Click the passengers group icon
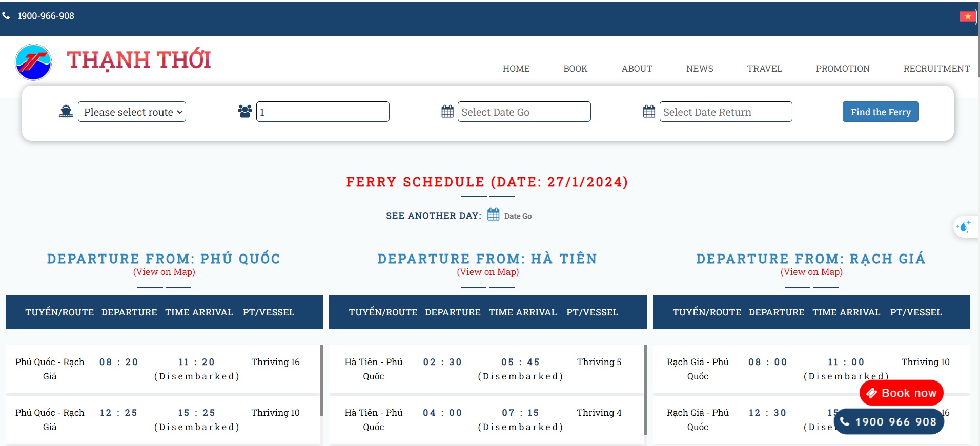Image resolution: width=980 pixels, height=446 pixels. [x=244, y=112]
